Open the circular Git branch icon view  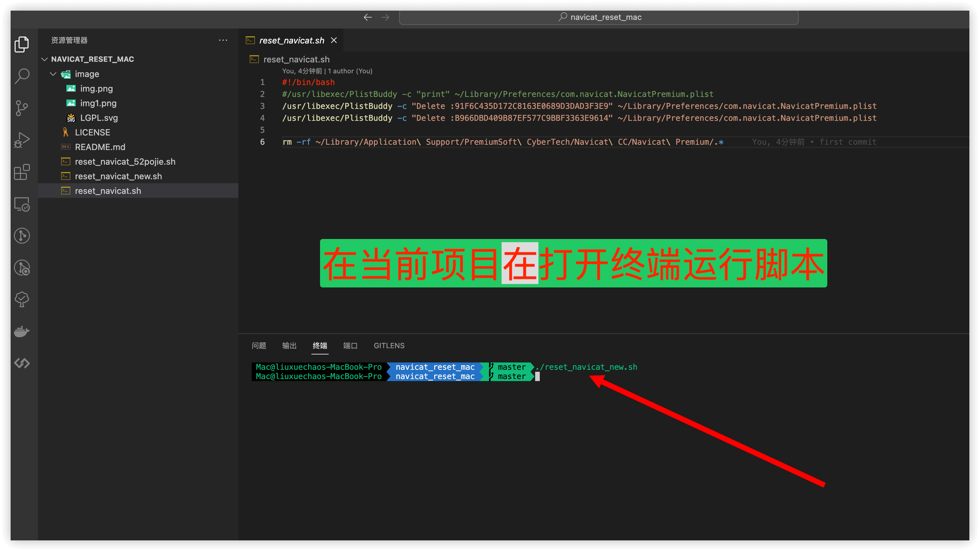pyautogui.click(x=22, y=236)
